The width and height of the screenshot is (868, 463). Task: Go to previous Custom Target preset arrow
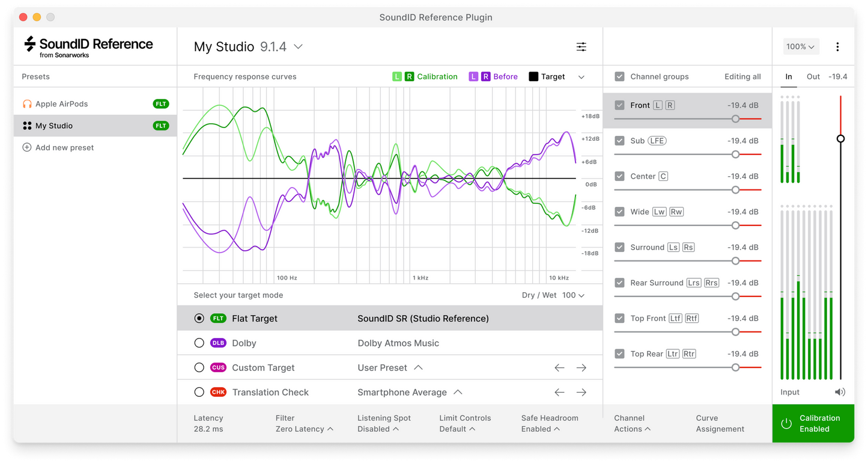point(559,367)
